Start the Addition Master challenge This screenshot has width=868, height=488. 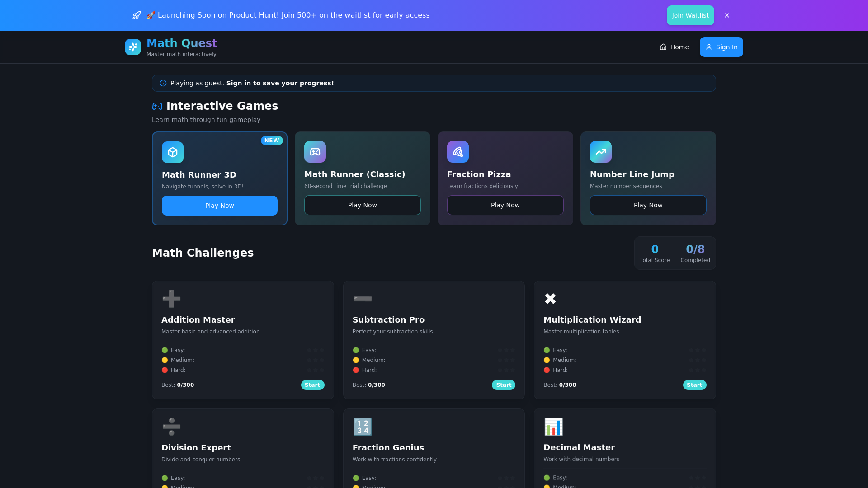point(312,385)
